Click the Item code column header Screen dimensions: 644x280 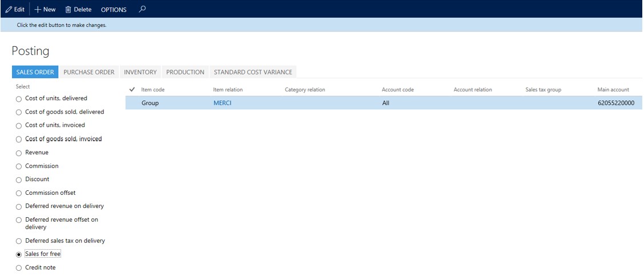click(153, 90)
